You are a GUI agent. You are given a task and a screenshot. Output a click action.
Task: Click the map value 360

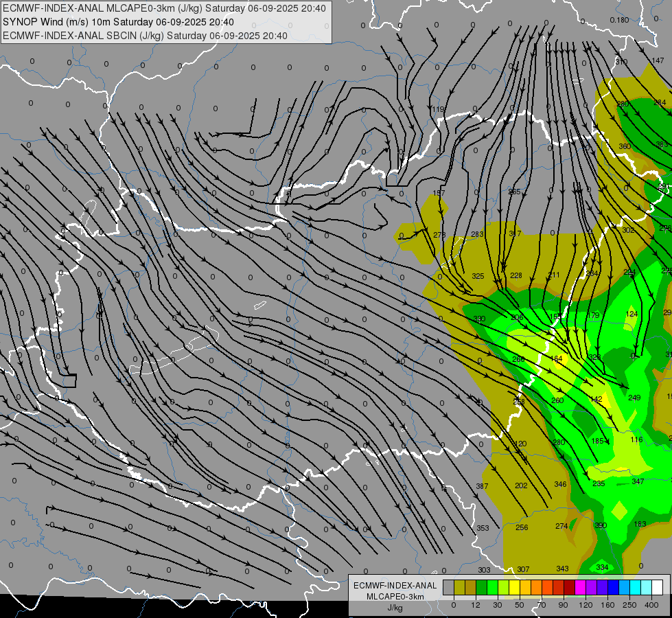pos(625,146)
